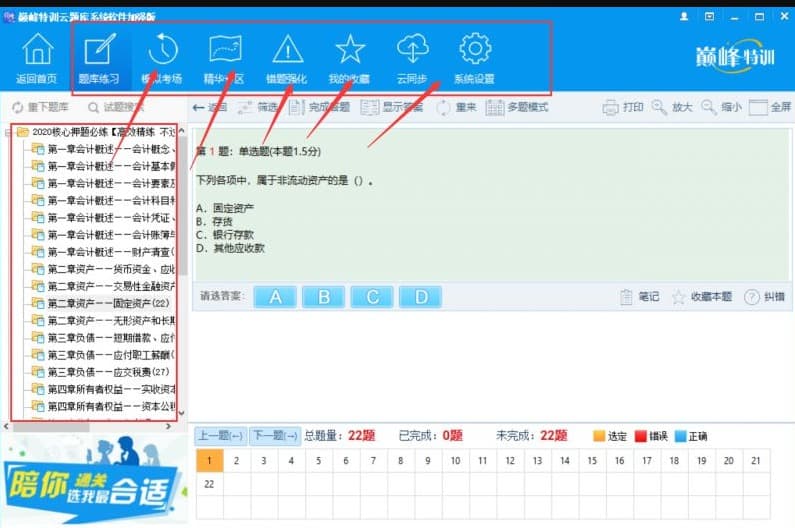Click the 陪你通关 promotional banner
Image resolution: width=795 pixels, height=528 pixels.
[94, 479]
